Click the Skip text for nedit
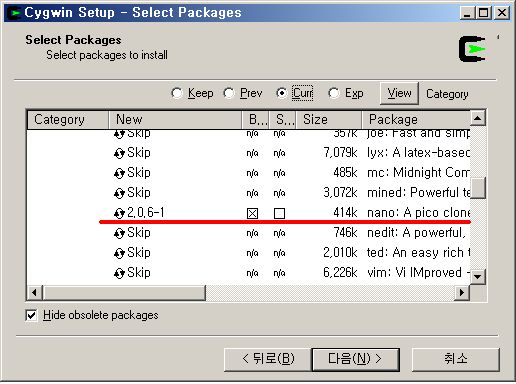Image resolution: width=516 pixels, height=384 pixels. [139, 233]
